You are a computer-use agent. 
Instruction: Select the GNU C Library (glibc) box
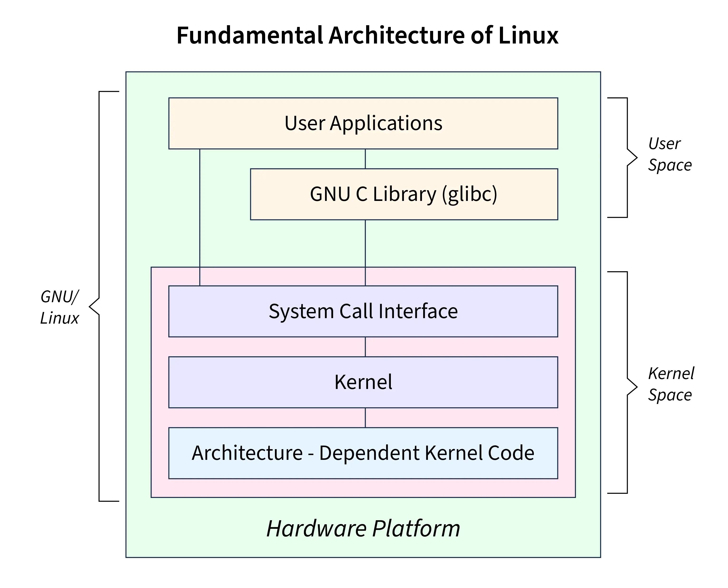pos(404,194)
